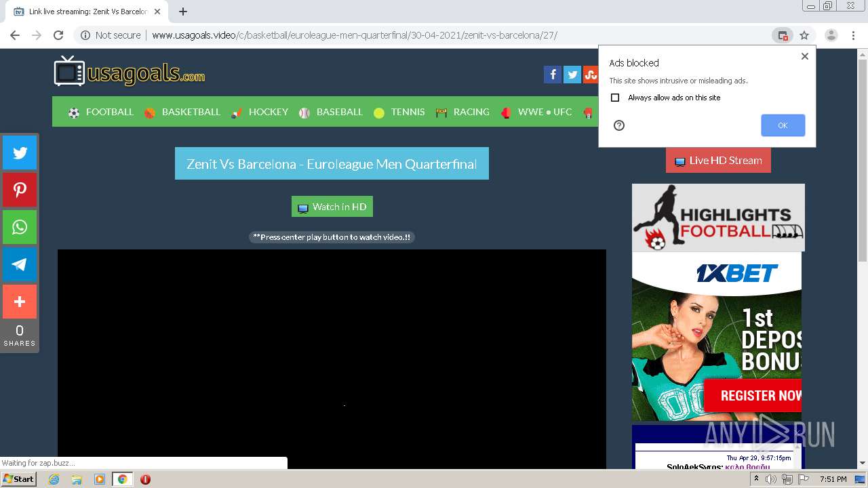Viewport: 868px width, 488px height.
Task: Click the 0 SHARES counter
Action: pyautogui.click(x=20, y=335)
